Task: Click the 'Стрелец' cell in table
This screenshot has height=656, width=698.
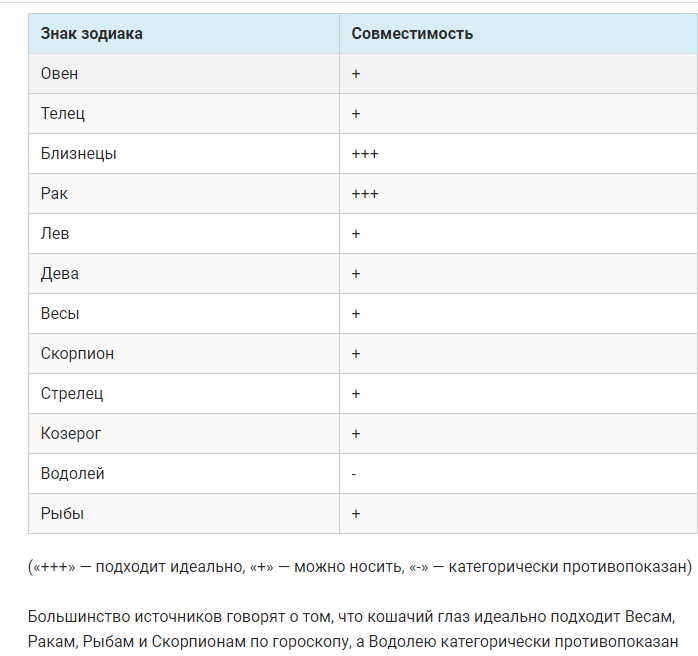Action: [72, 394]
